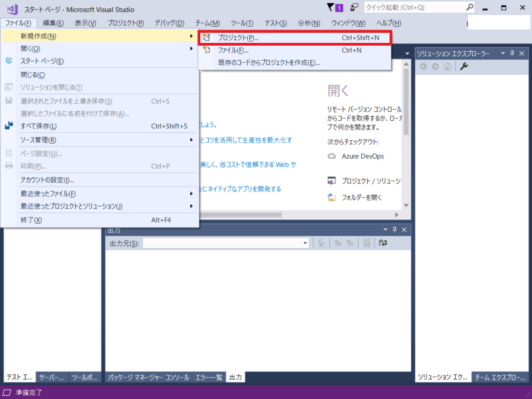Switch to the チーム エクスプロー... tab
Screen dimensions: 532x399
click(500, 377)
